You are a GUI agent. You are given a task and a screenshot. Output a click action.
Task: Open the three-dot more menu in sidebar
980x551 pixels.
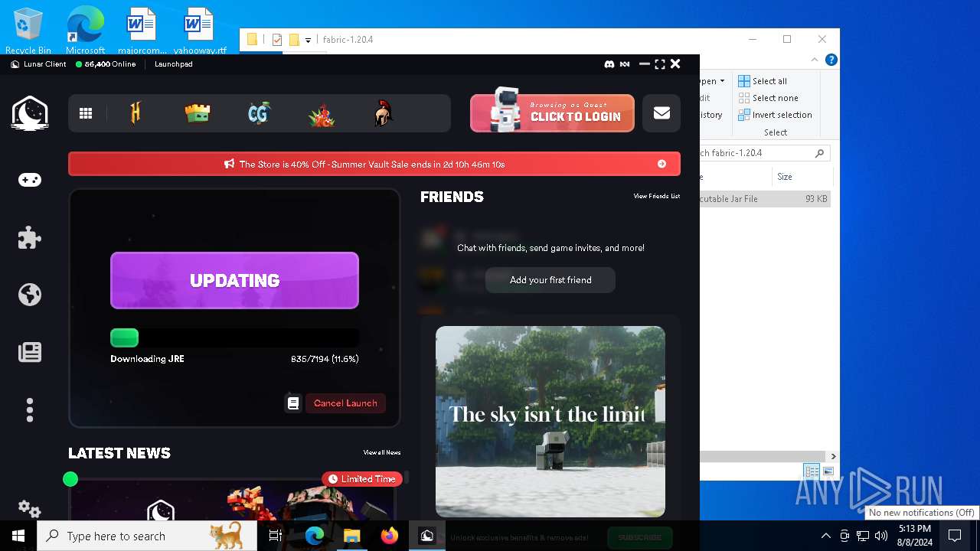30,410
